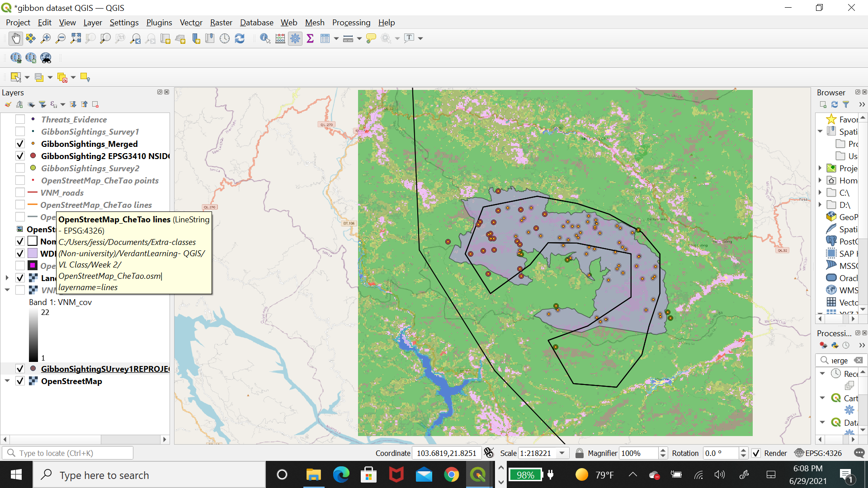Click Add Group icon in Layers panel
The height and width of the screenshot is (488, 868).
pos(19,104)
